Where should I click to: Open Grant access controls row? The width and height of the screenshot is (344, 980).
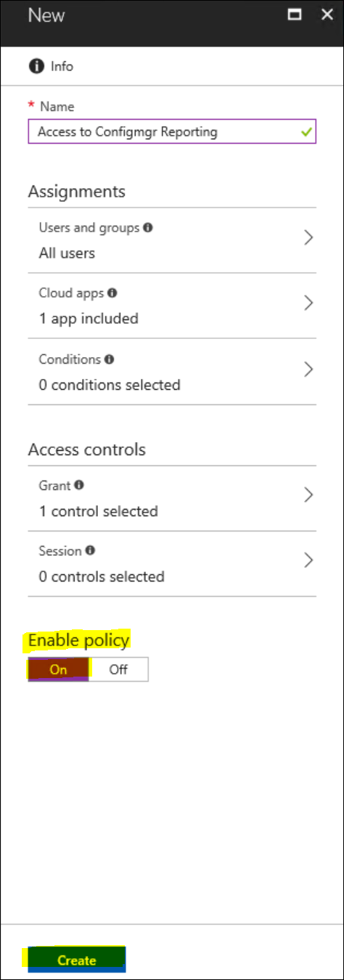(172, 498)
